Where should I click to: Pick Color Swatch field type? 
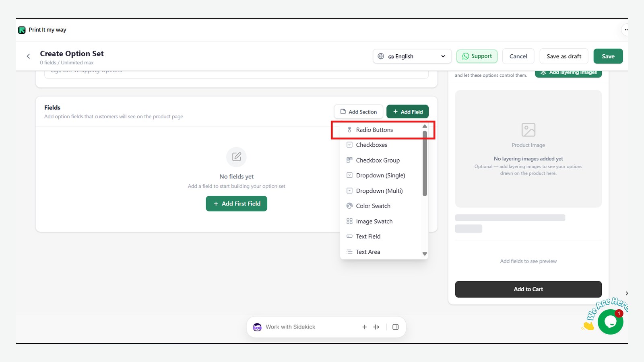[x=381, y=206]
